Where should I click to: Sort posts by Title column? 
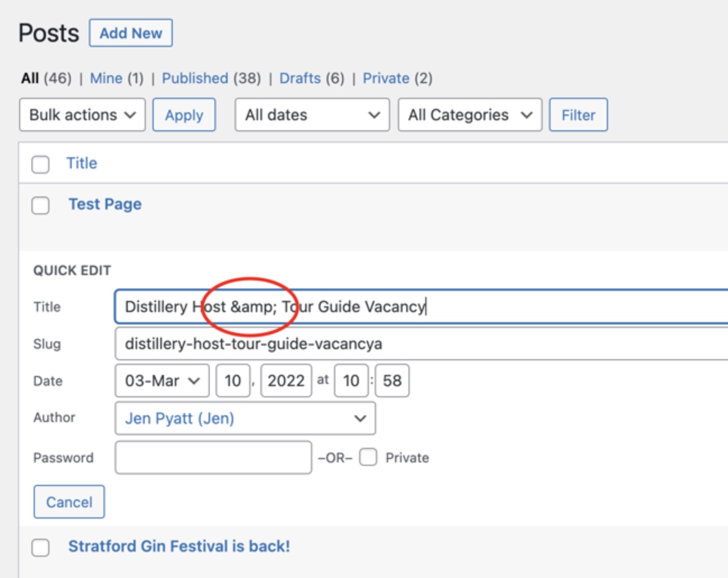[x=82, y=163]
